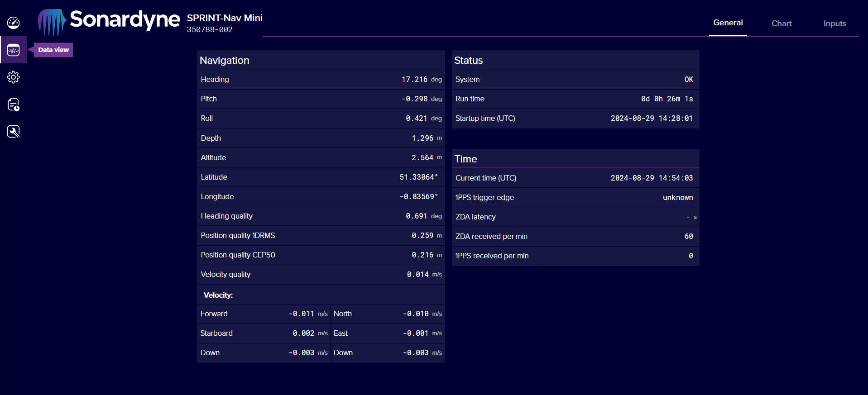Select the Position quality CEP50 row
The image size is (868, 395).
[x=321, y=255]
